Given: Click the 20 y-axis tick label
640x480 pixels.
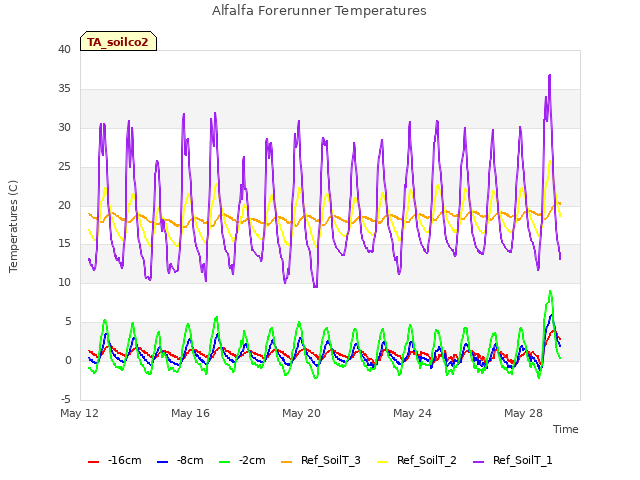Looking at the screenshot, I should (64, 205).
